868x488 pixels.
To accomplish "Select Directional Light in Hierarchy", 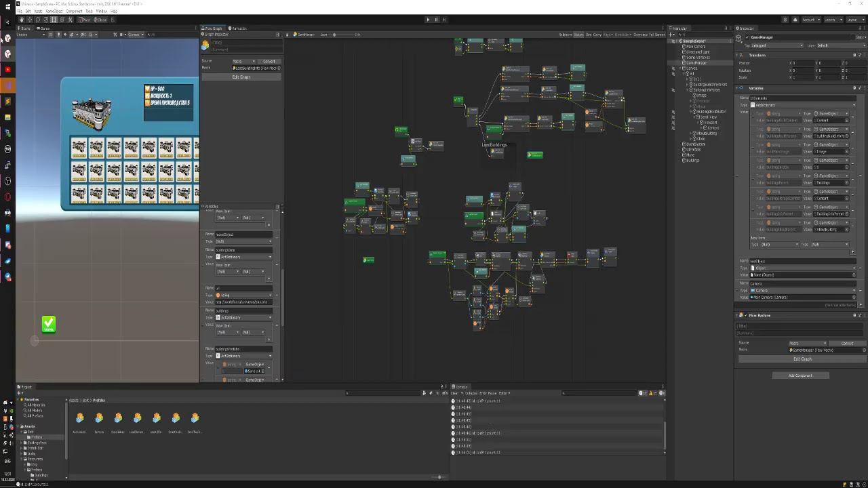I will click(x=698, y=52).
